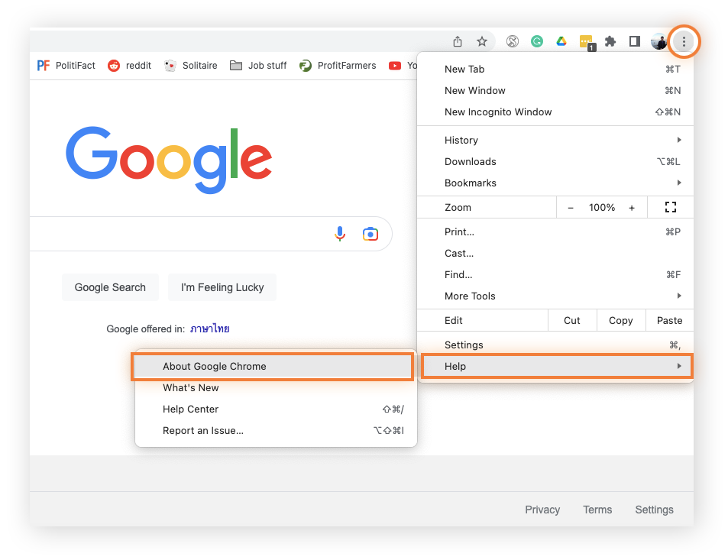Expand the History submenu

pos(461,140)
